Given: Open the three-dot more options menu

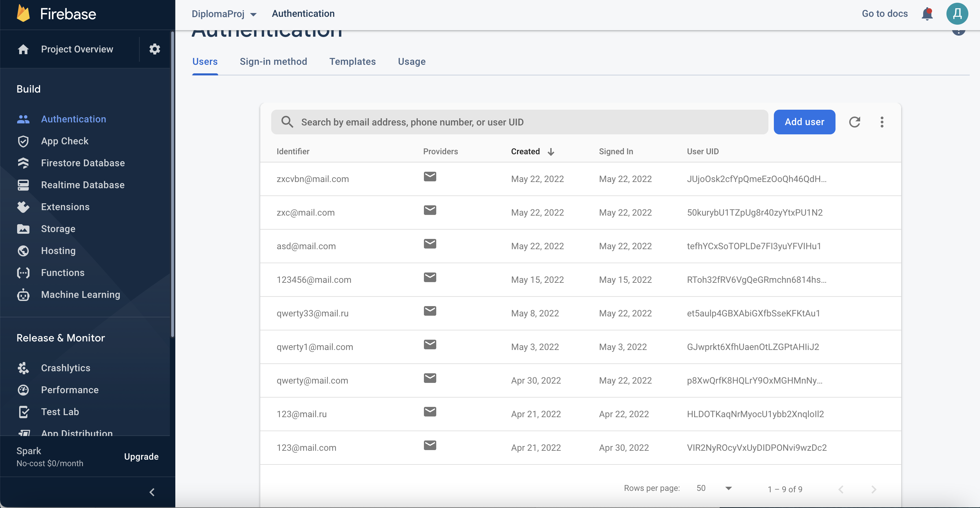Looking at the screenshot, I should click(882, 122).
